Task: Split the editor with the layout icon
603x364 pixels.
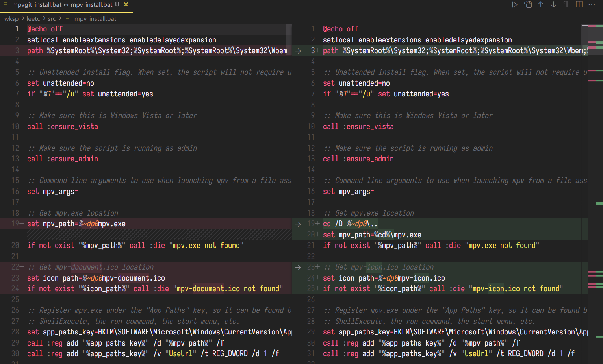Action: pyautogui.click(x=579, y=4)
